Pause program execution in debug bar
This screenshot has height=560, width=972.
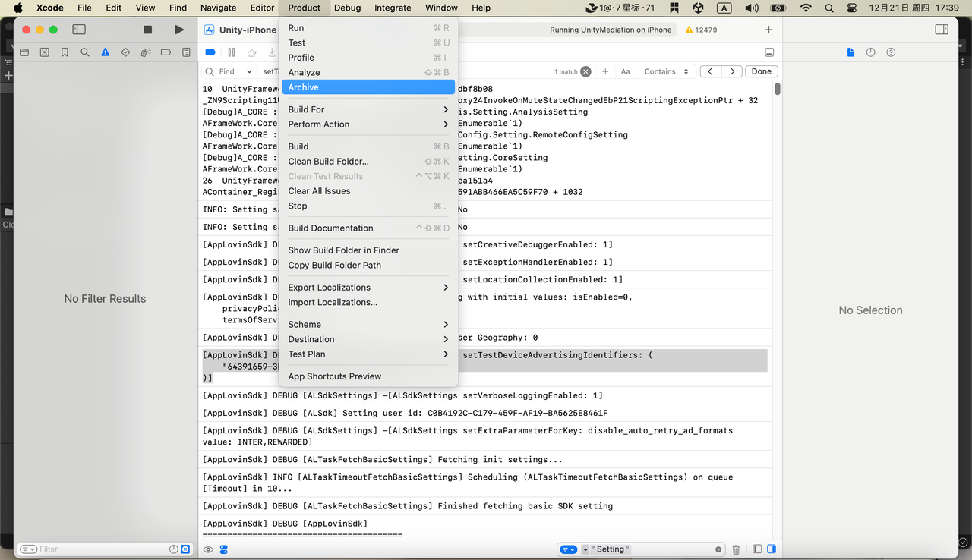click(232, 52)
